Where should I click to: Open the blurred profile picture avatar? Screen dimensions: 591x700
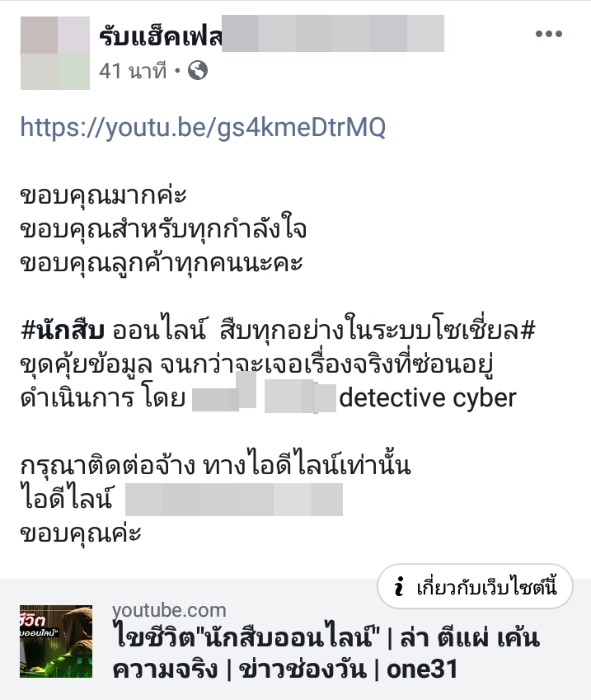(x=55, y=53)
